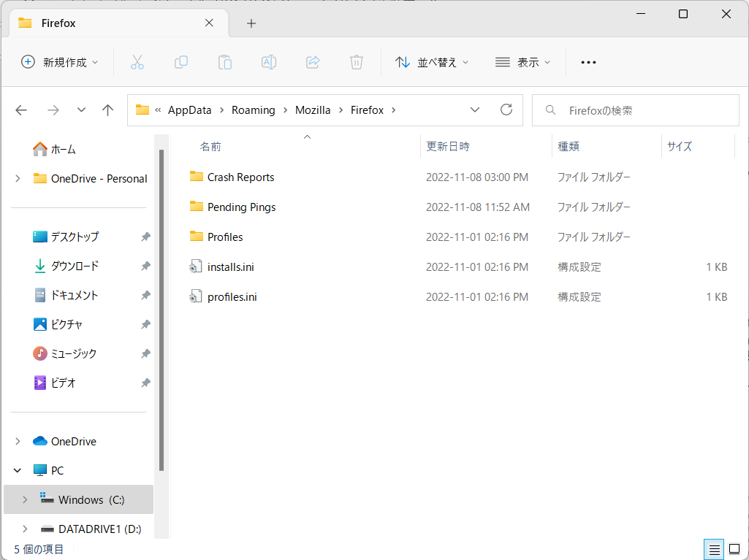749x560 pixels.
Task: Select the Pending Pings folder name
Action: point(242,207)
